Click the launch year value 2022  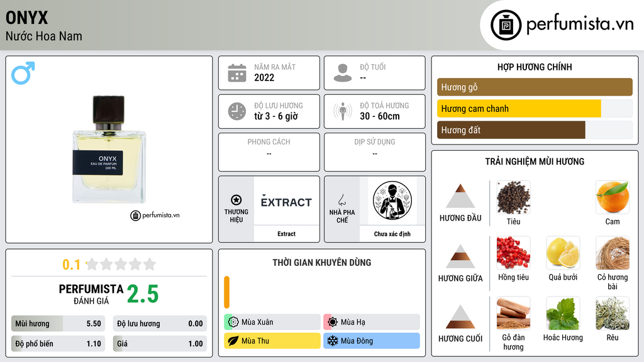(264, 77)
